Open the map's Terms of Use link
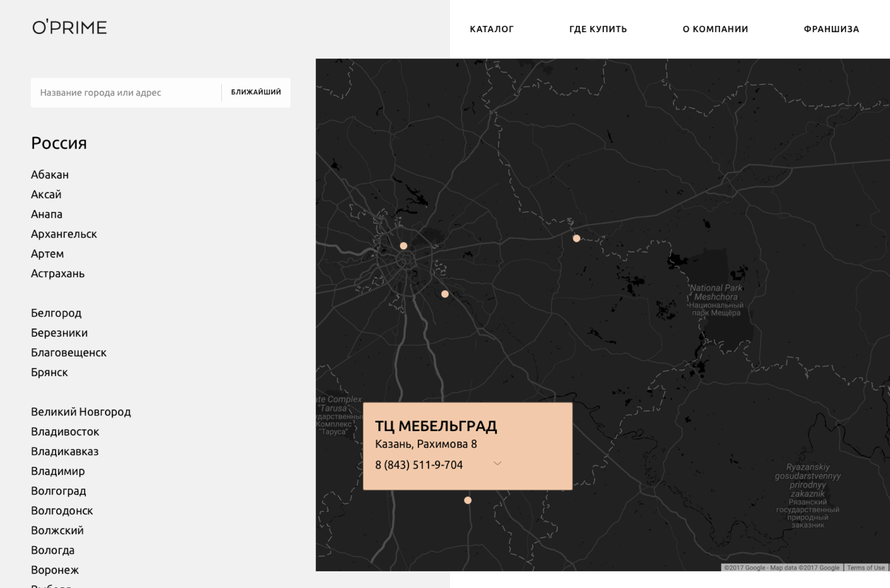890x588 pixels. [x=865, y=568]
